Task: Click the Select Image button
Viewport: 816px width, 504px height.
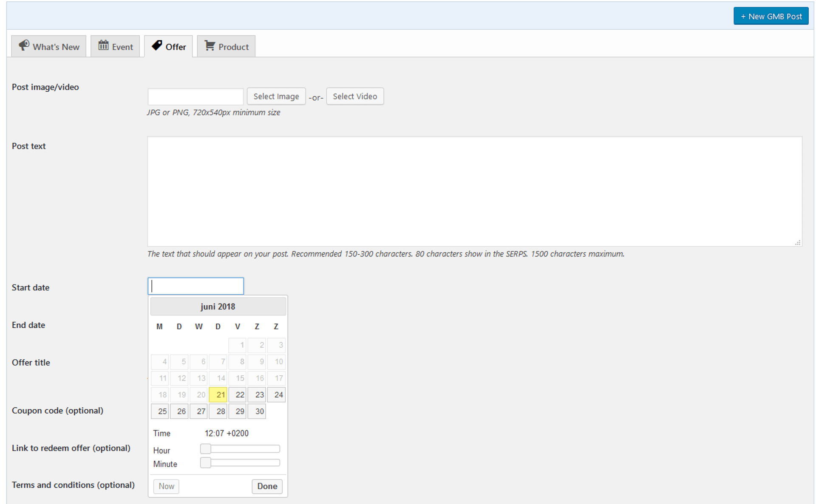Action: (276, 96)
